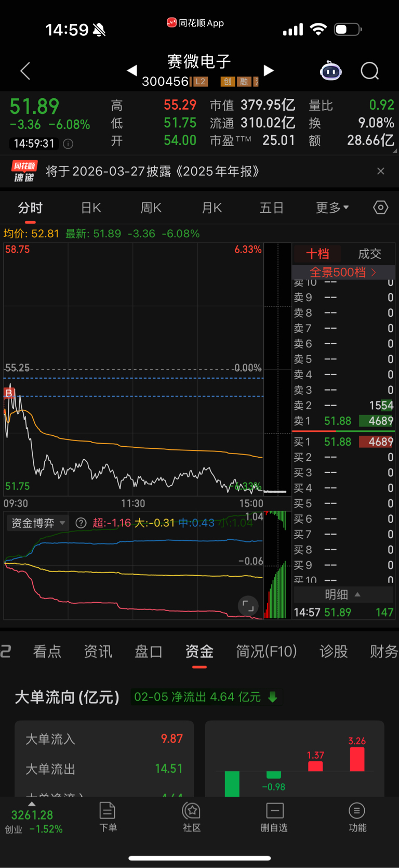
Task: Open chart settings hexagon icon
Action: (381, 208)
